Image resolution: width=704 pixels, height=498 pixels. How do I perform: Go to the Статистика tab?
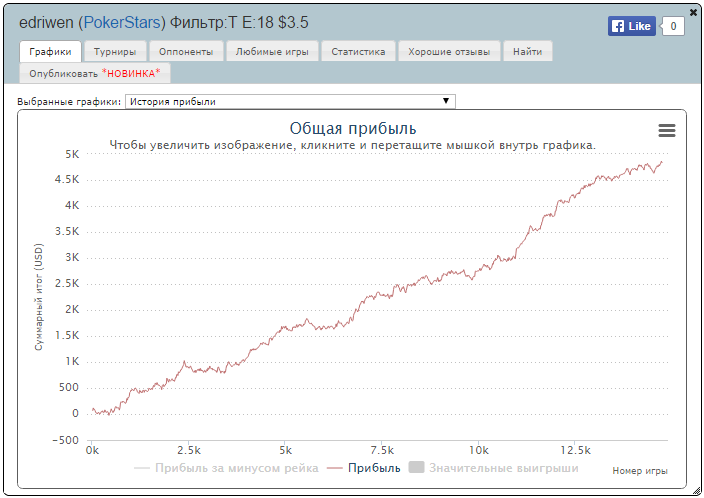358,52
